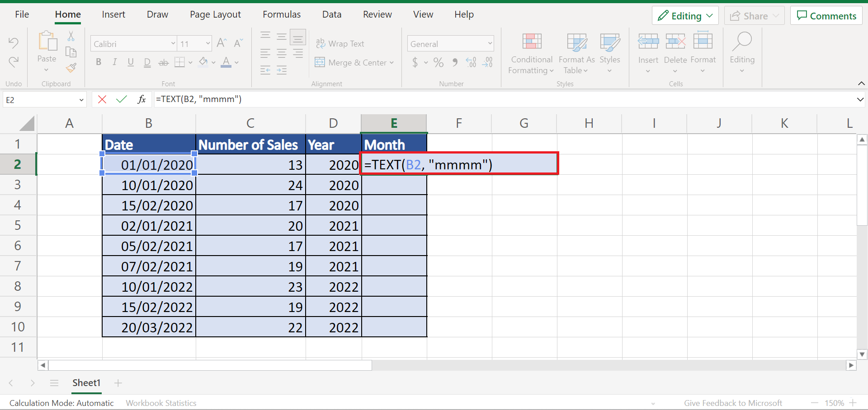The height and width of the screenshot is (410, 868).
Task: Apply the Percent Style format
Action: coord(438,62)
